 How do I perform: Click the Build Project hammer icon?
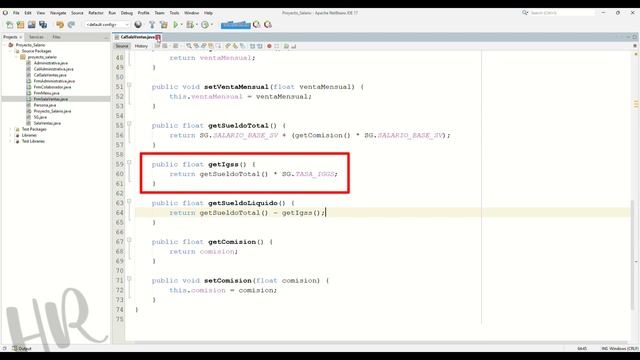point(152,24)
